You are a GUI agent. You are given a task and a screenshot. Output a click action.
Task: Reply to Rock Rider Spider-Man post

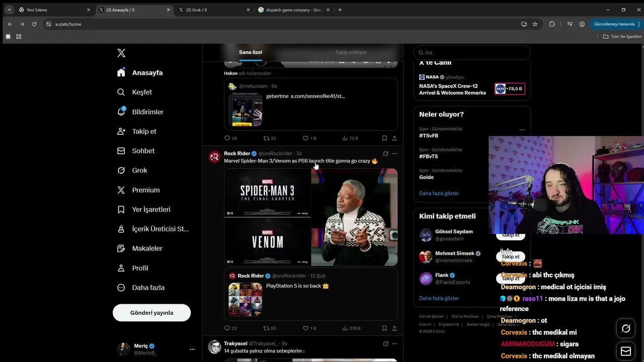point(230,328)
